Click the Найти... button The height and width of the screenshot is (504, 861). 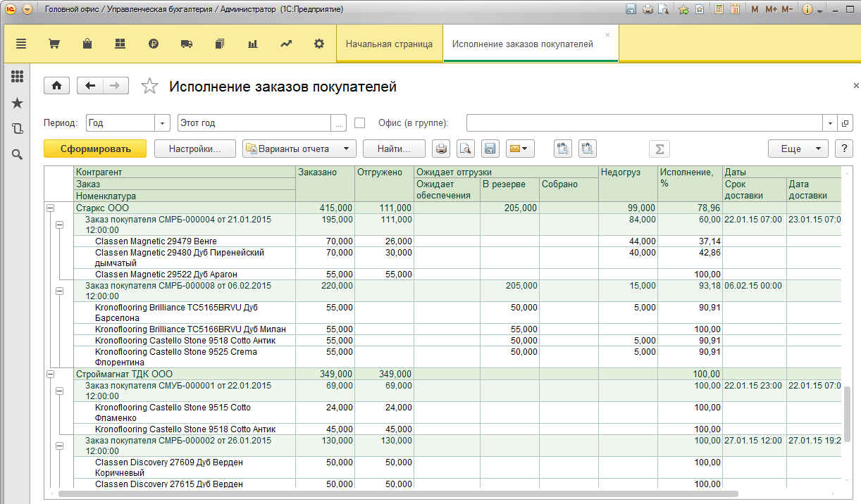click(395, 149)
